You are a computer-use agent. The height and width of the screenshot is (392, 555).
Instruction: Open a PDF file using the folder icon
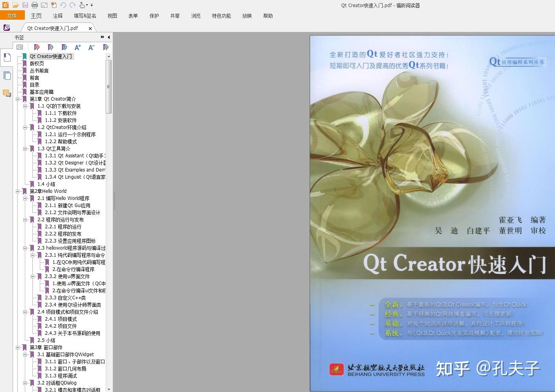pos(16,5)
